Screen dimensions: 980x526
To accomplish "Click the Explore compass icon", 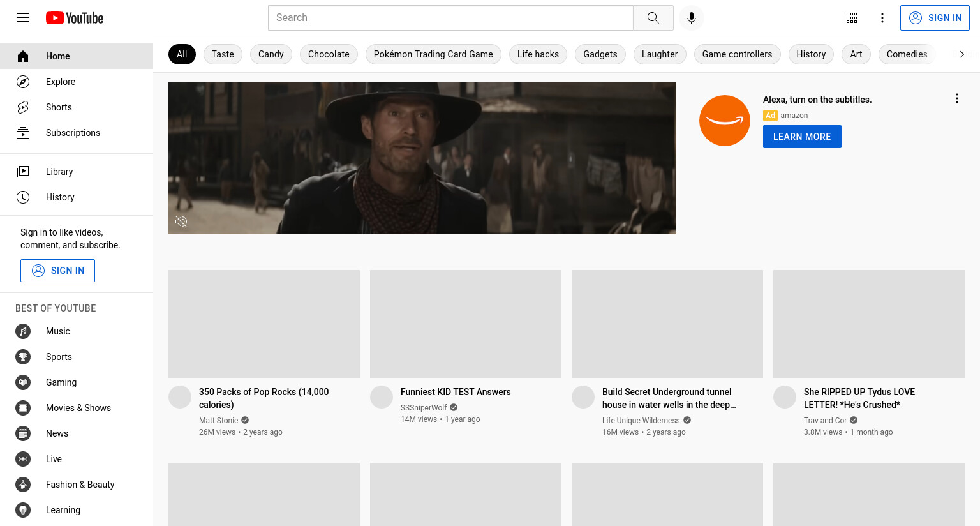I will point(23,82).
